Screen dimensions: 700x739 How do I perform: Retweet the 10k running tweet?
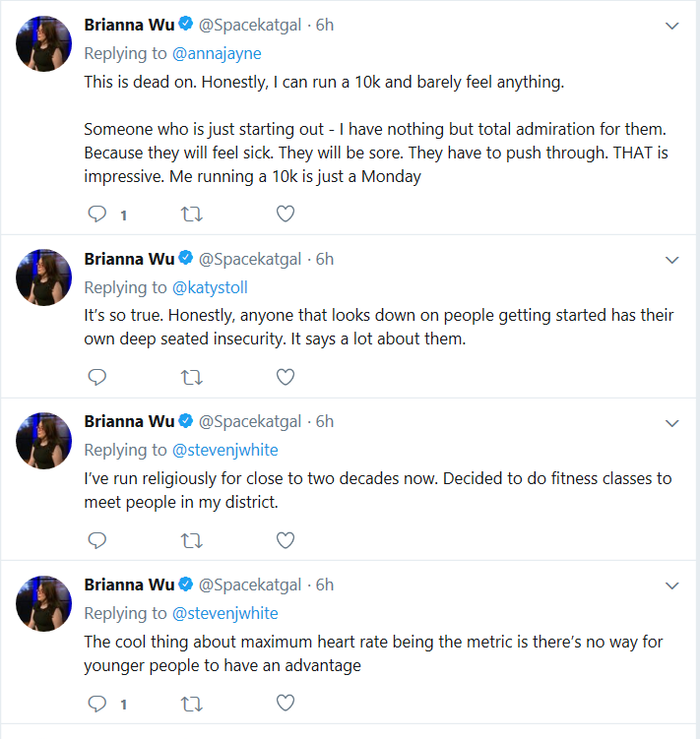tap(192, 215)
